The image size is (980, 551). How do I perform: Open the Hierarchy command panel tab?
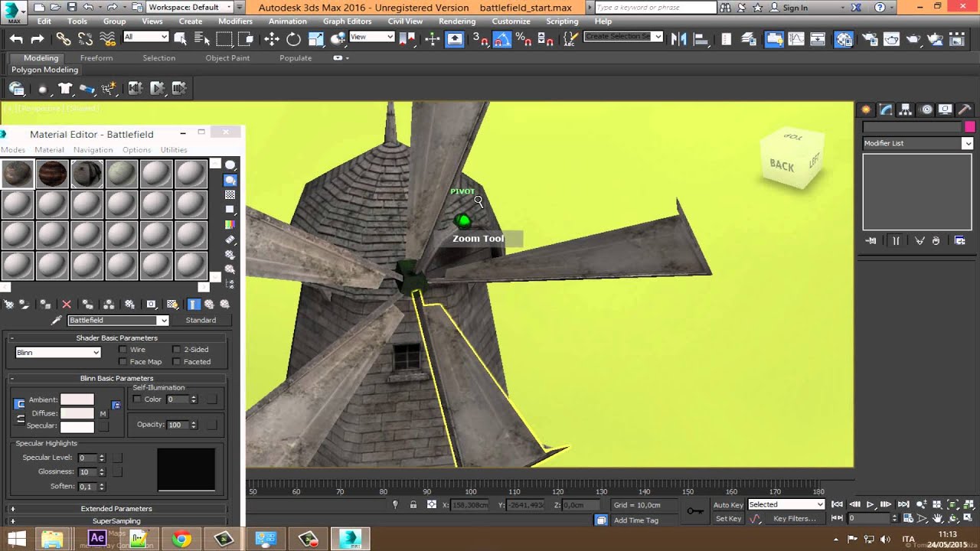point(906,109)
